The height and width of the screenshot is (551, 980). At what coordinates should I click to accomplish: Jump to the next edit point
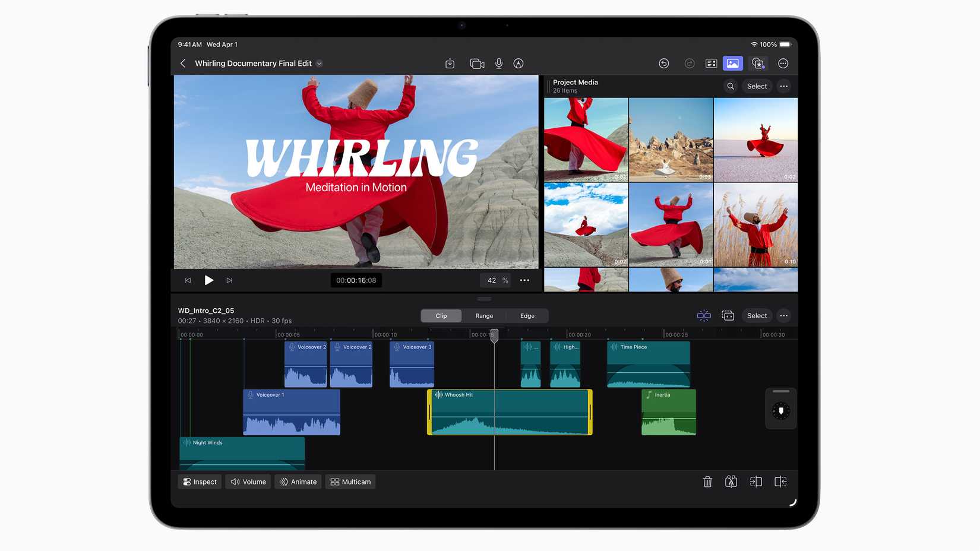(229, 280)
